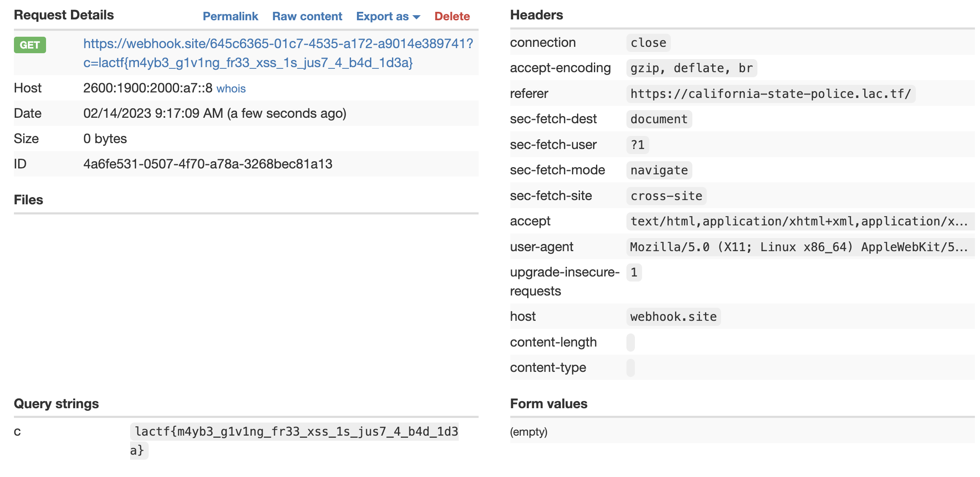Delete this request
980x477 pixels.
click(452, 16)
